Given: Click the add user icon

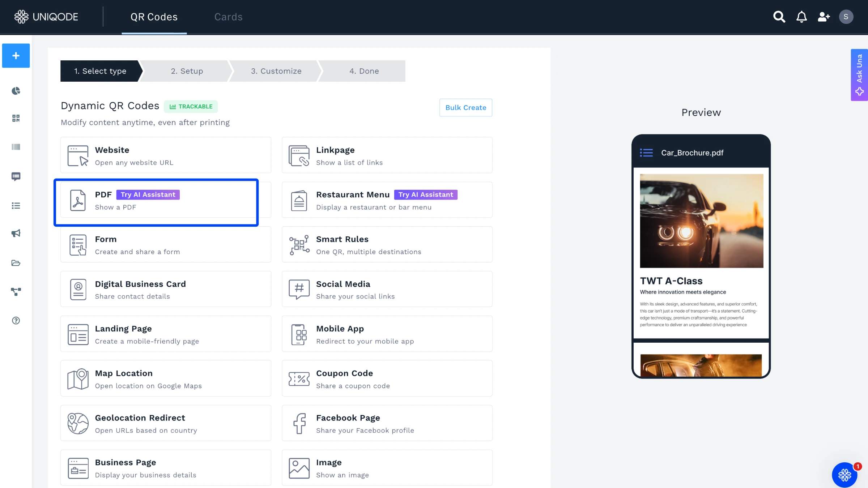Looking at the screenshot, I should coord(824,17).
